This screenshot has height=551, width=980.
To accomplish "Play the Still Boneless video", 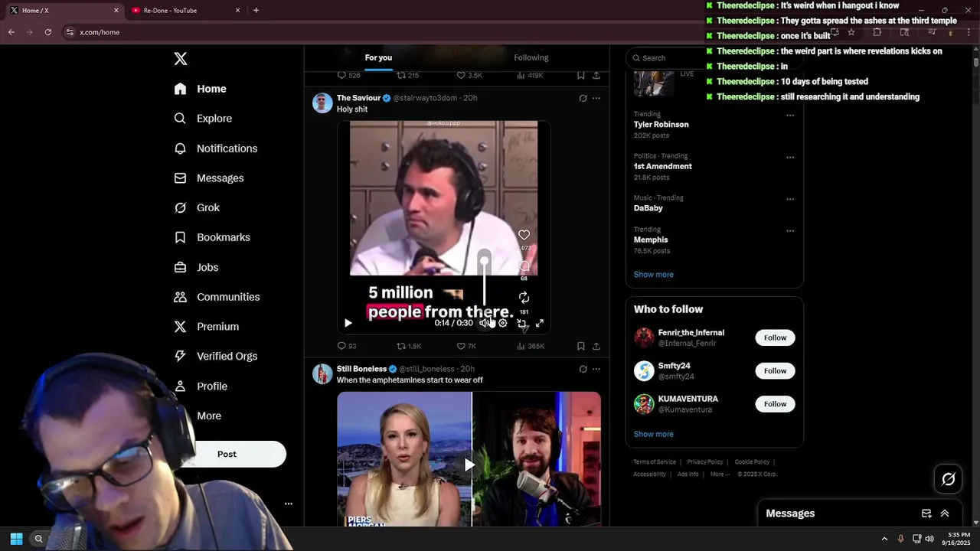I will 469,465.
